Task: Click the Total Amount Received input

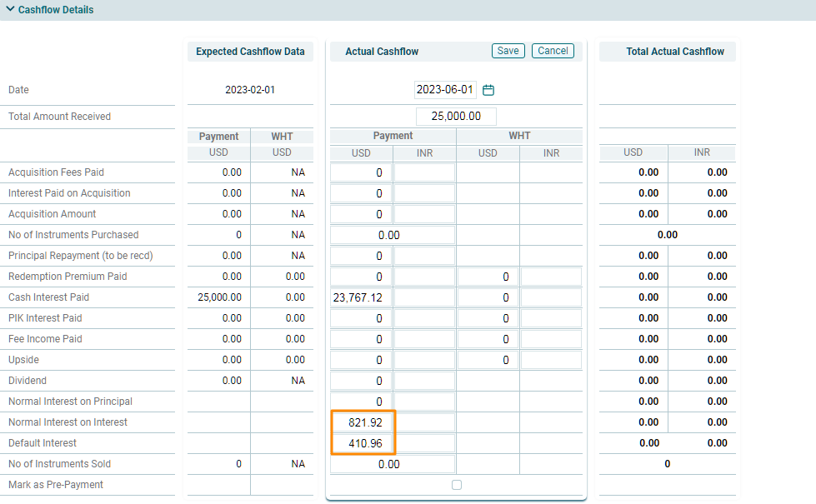Action: 456,117
